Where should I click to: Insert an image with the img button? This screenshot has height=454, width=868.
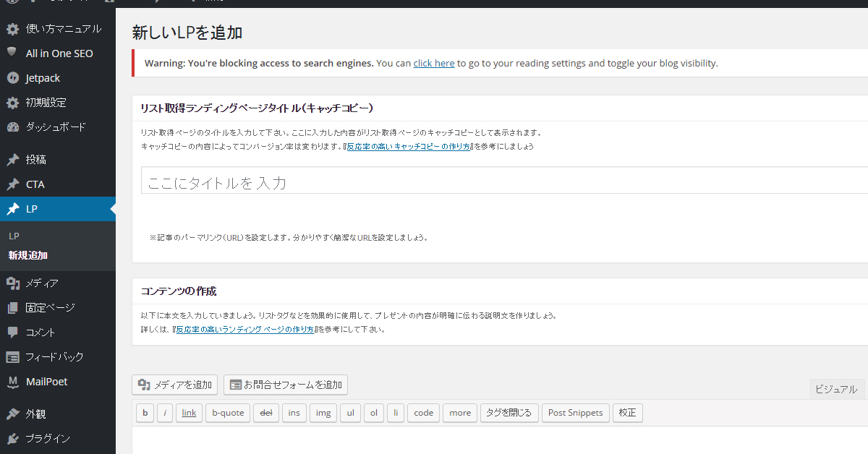pyautogui.click(x=323, y=412)
